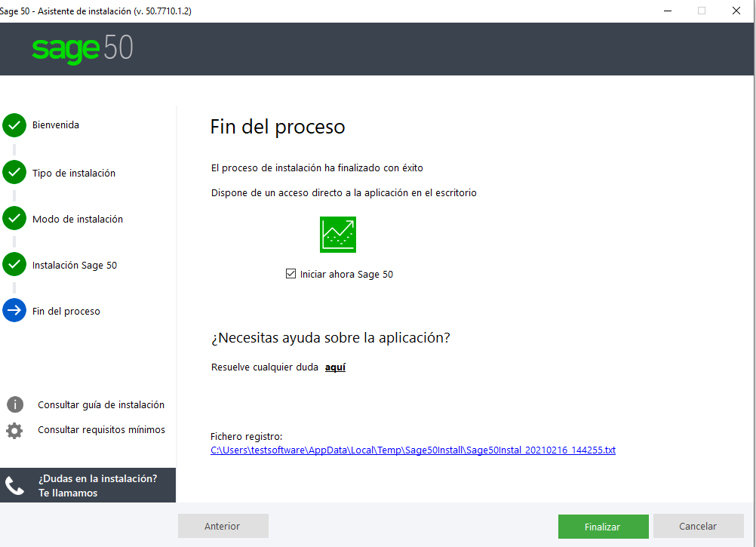This screenshot has width=756, height=547.
Task: Click the Fin del proceso page heading
Action: 278,128
